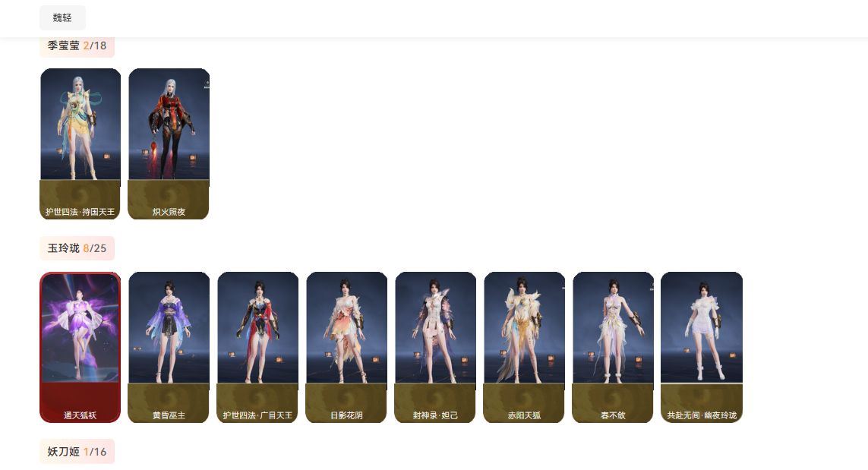
Task: Select the 季莹莹 2/18 category label
Action: click(x=77, y=46)
